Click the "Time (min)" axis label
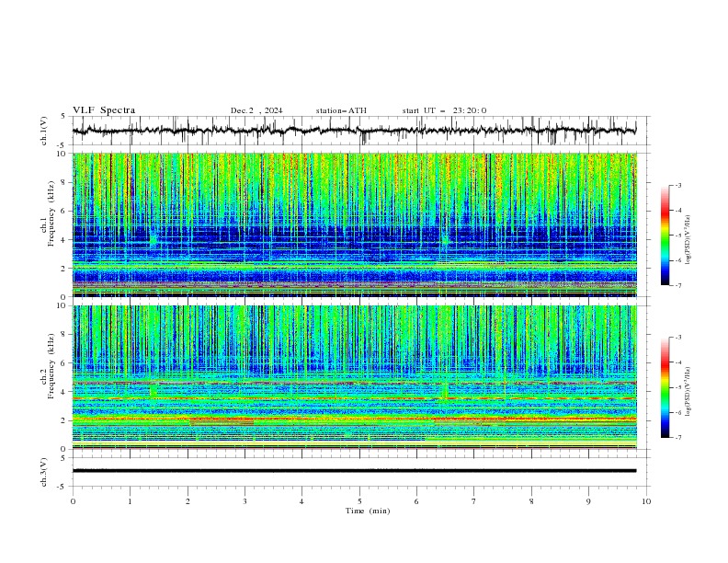Viewport: 728px width, 563px height. (x=368, y=511)
